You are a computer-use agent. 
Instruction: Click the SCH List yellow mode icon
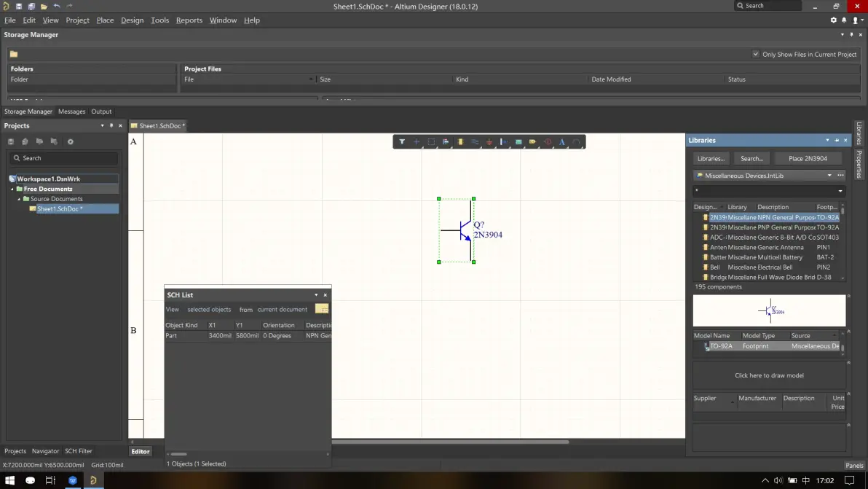coord(322,309)
